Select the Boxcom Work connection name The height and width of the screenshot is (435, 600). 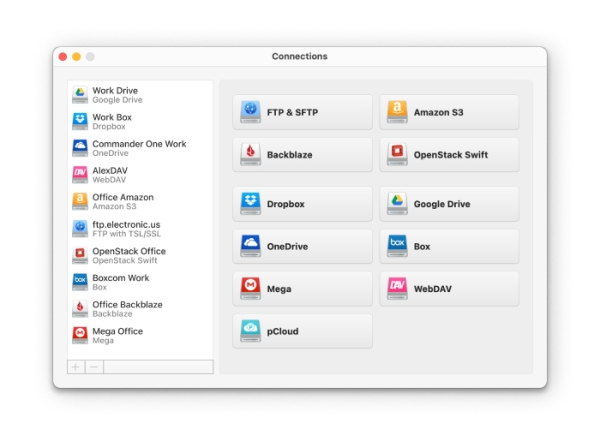[x=121, y=278]
